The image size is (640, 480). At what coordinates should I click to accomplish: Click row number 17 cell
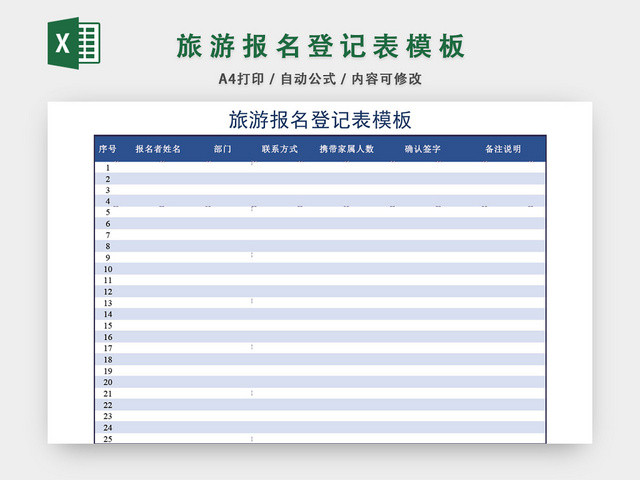click(108, 348)
